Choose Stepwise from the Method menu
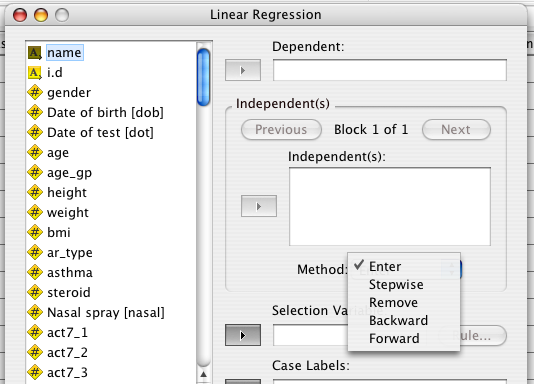The width and height of the screenshot is (534, 384). point(396,285)
